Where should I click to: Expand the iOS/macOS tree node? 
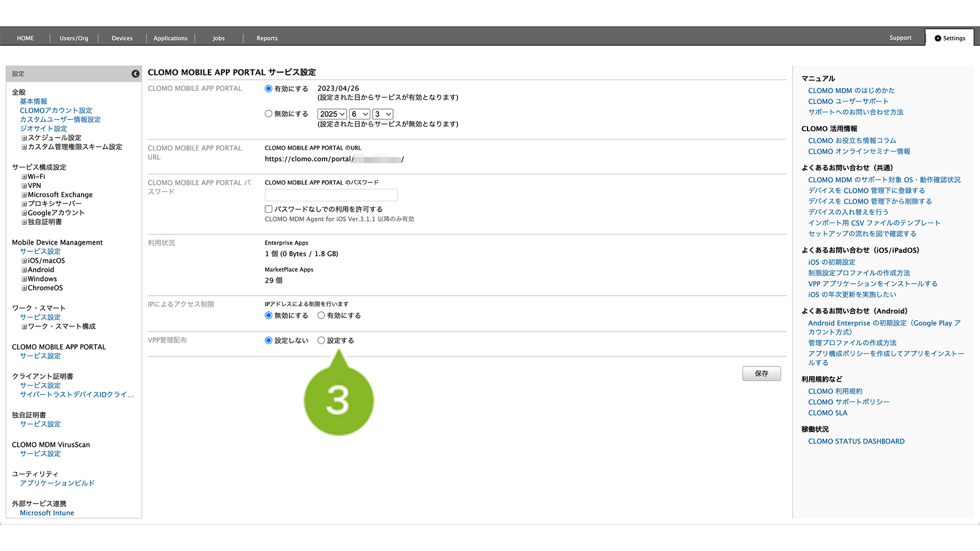click(x=24, y=261)
